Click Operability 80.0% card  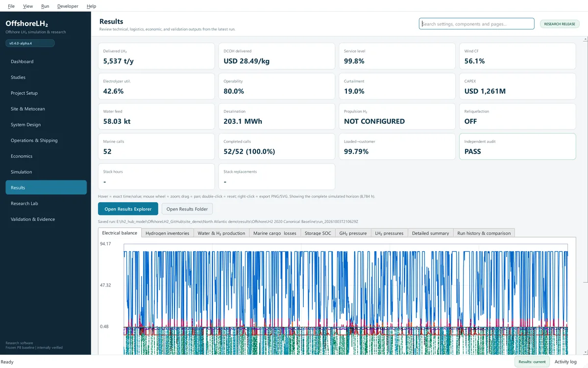click(x=276, y=86)
